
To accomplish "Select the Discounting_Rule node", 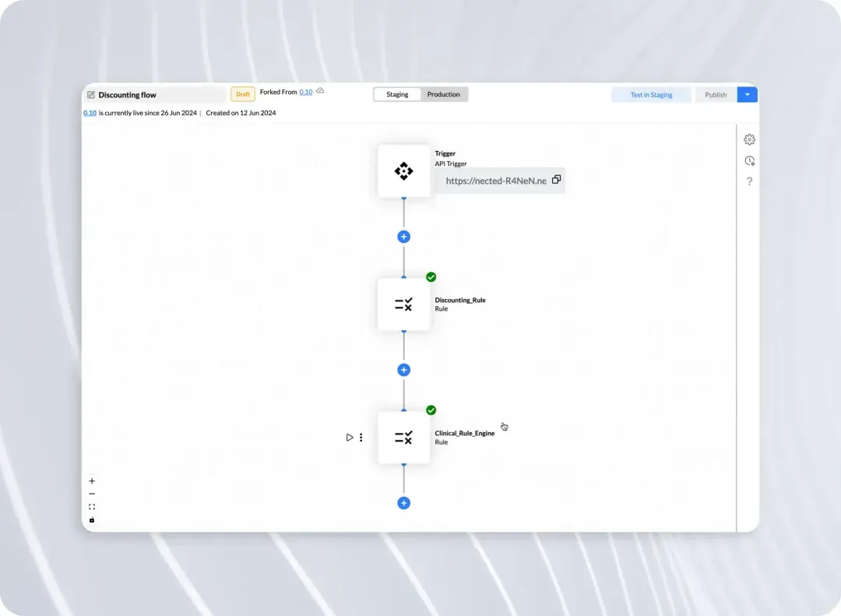I will [x=404, y=304].
